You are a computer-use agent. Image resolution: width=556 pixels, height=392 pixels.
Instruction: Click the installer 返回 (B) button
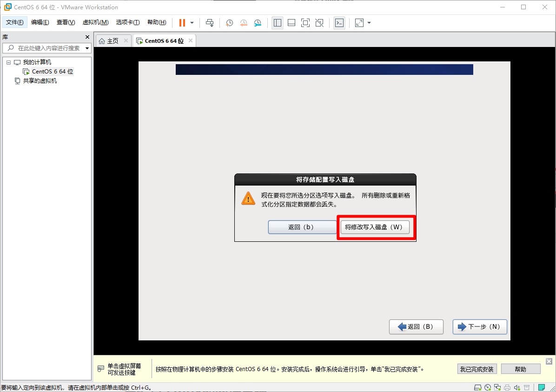tap(416, 327)
